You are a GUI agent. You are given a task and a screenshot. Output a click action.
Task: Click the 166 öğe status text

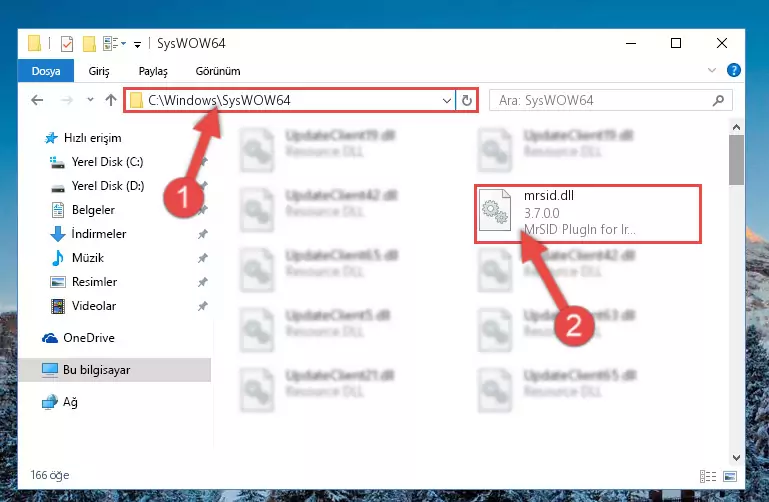point(50,475)
